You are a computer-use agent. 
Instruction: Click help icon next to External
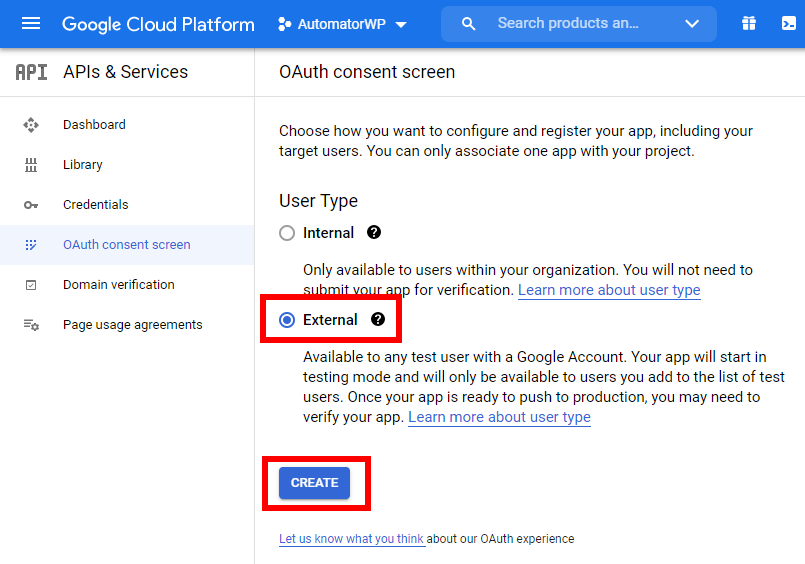pos(378,320)
